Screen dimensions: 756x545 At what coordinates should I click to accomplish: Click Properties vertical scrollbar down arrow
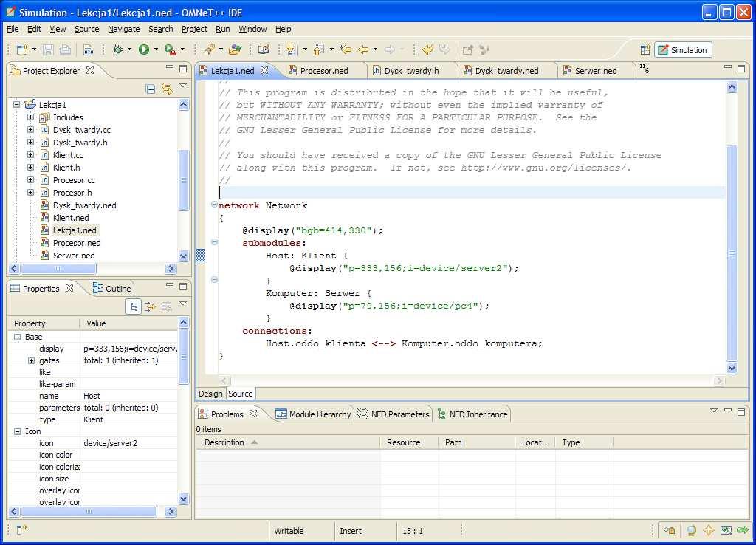click(x=183, y=498)
